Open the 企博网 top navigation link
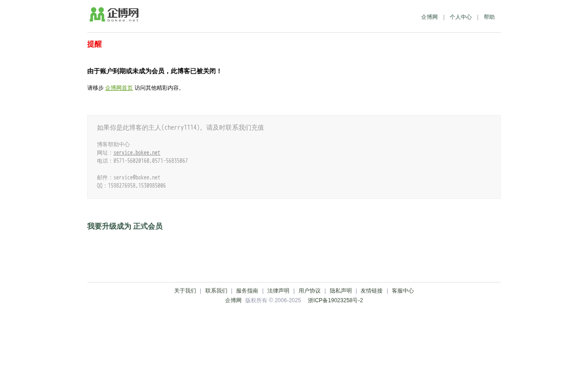 tap(430, 17)
